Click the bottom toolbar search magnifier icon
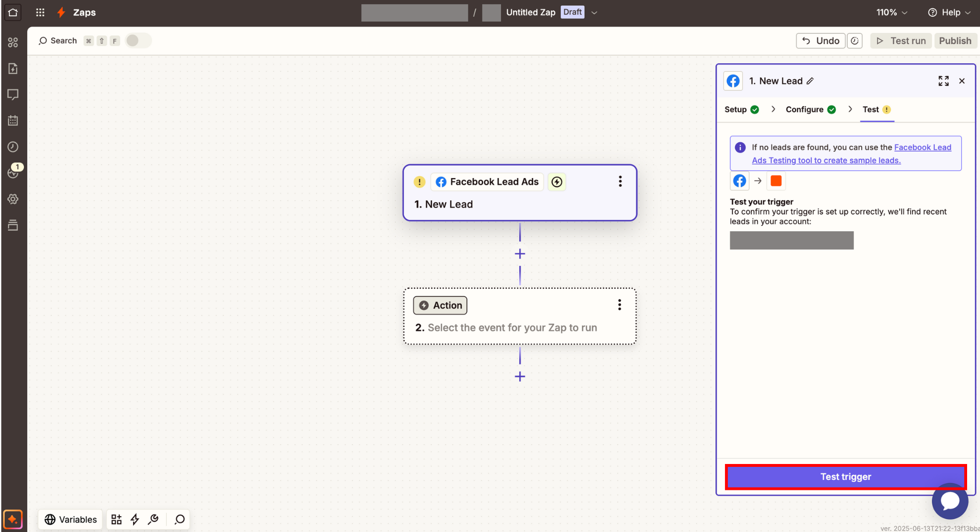Screen dimensions: 980x532 click(x=179, y=520)
